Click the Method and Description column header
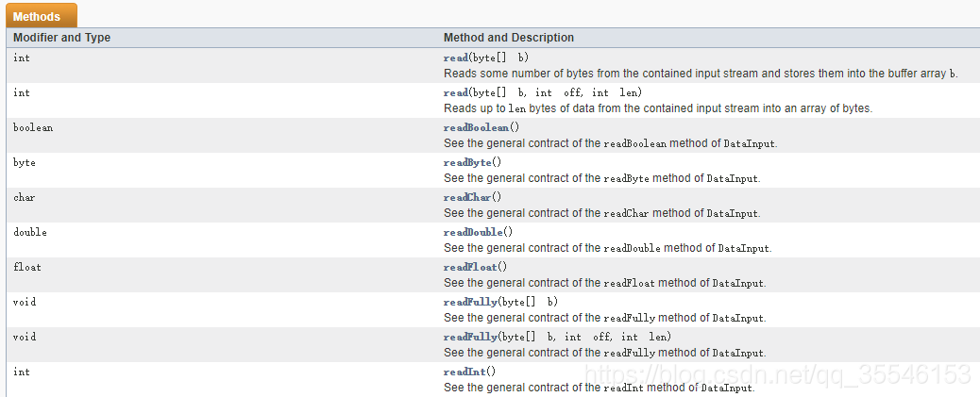Viewport: 980px width, 397px height. pos(508,38)
